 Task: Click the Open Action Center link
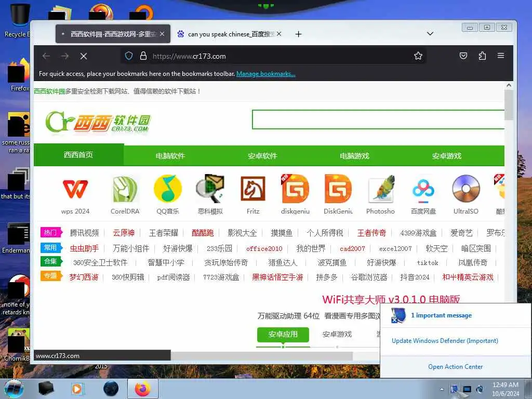pyautogui.click(x=455, y=366)
